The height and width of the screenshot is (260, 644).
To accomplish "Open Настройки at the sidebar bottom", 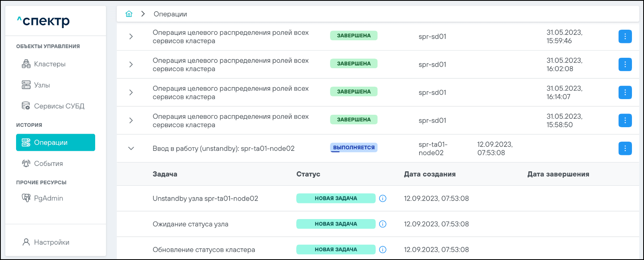I will [x=51, y=242].
